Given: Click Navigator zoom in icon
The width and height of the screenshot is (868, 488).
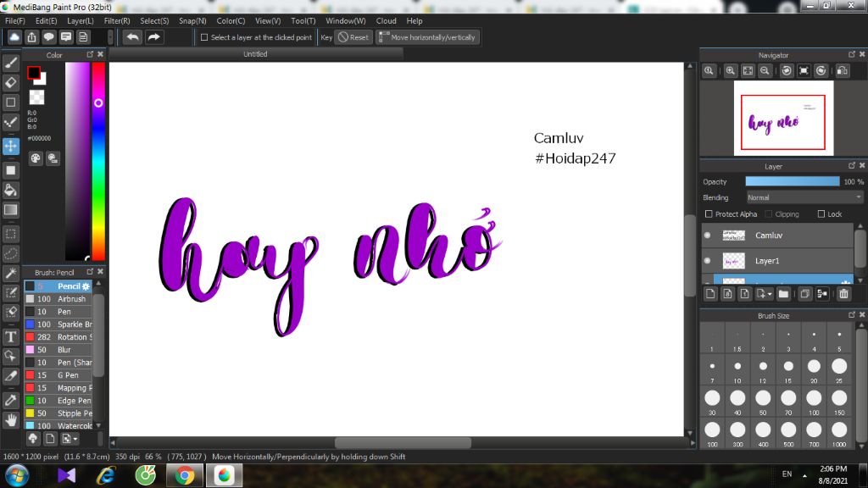Looking at the screenshot, I should click(x=730, y=71).
